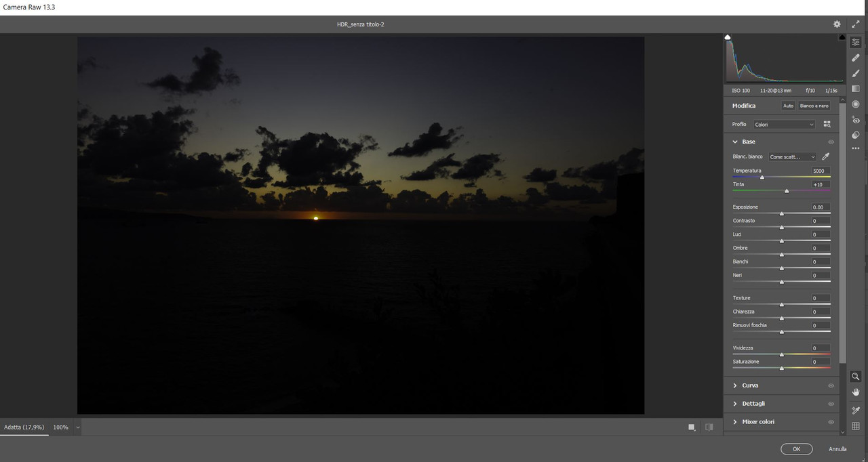Viewport: 868px width, 462px height.
Task: Select 100% zoom level
Action: pyautogui.click(x=61, y=427)
